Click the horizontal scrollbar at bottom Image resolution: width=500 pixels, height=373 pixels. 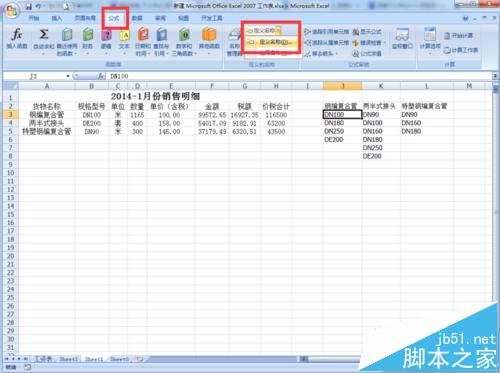pyautogui.click(x=328, y=359)
